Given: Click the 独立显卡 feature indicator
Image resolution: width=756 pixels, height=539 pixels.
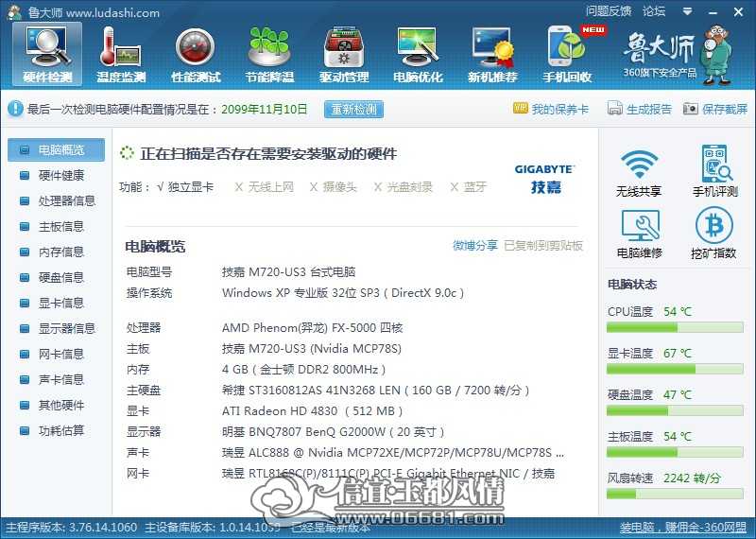Looking at the screenshot, I should click(185, 186).
